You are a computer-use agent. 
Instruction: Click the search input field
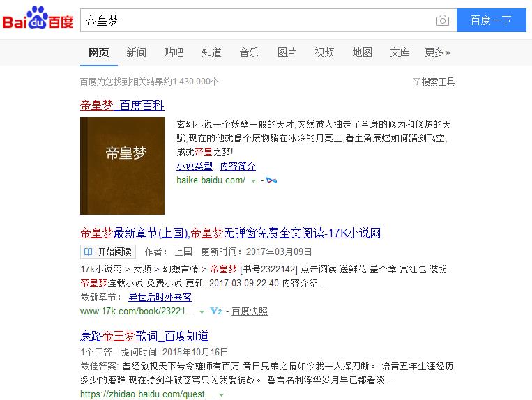click(x=258, y=20)
